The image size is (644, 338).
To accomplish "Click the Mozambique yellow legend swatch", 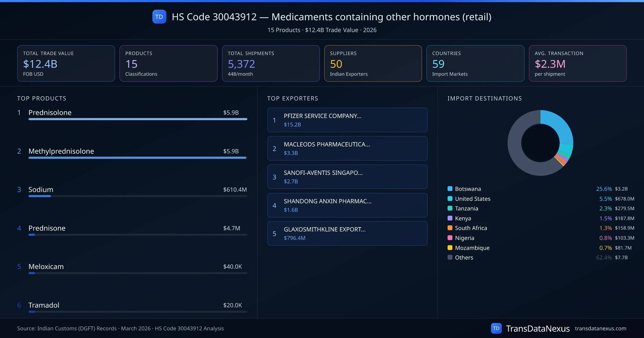I will coord(450,248).
